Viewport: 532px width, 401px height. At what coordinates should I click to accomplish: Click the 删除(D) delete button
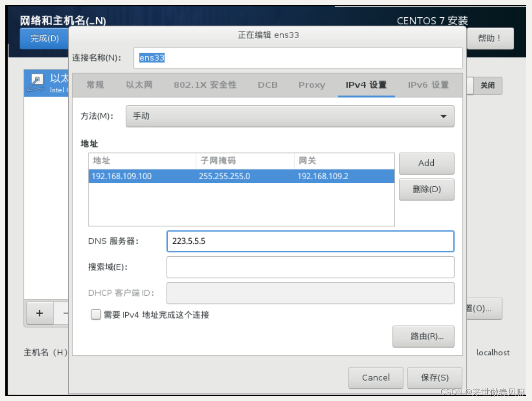click(427, 189)
